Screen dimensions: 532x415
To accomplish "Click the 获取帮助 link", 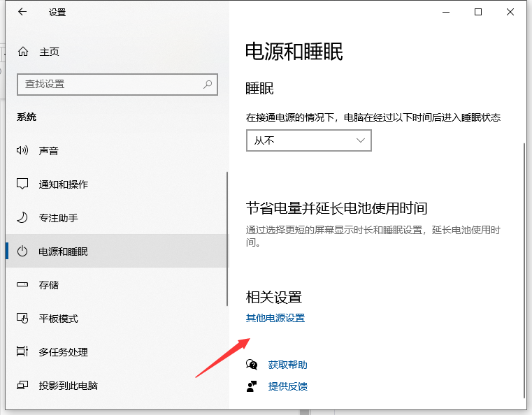I will click(x=287, y=365).
